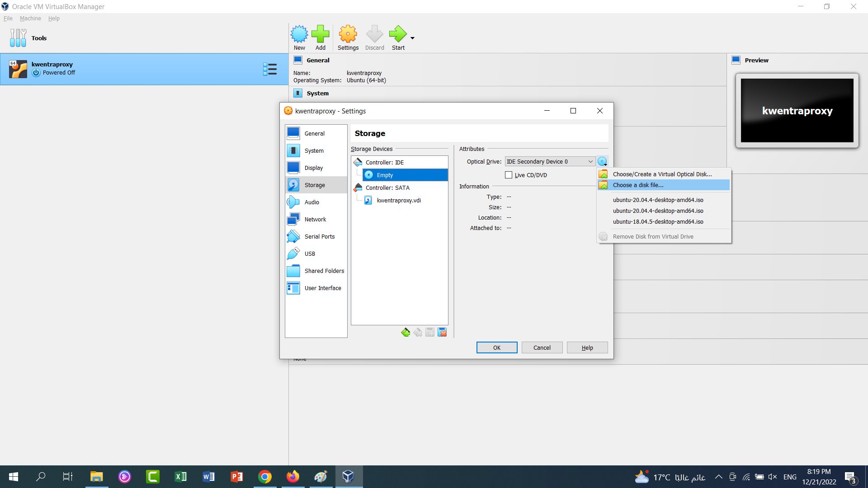Click the optical disk chooser icon

pos(602,161)
